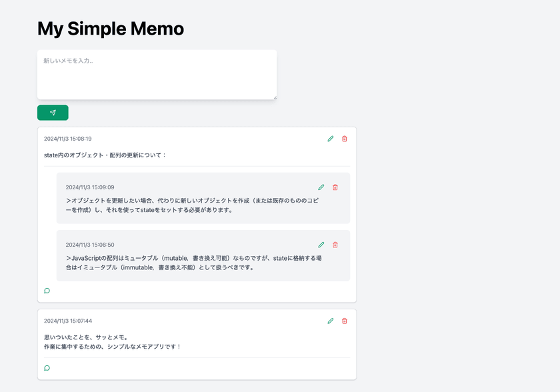Image resolution: width=560 pixels, height=392 pixels.
Task: Click the green send button below the textarea
Action: [x=52, y=112]
